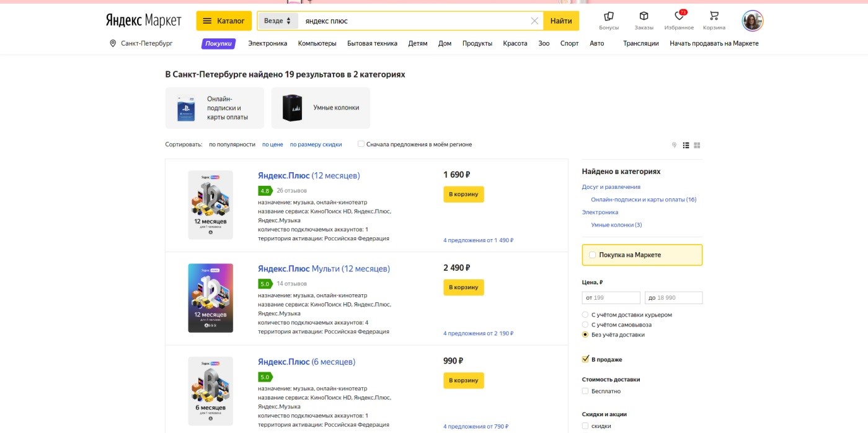Filter by Умные колонки (3)

point(616,225)
